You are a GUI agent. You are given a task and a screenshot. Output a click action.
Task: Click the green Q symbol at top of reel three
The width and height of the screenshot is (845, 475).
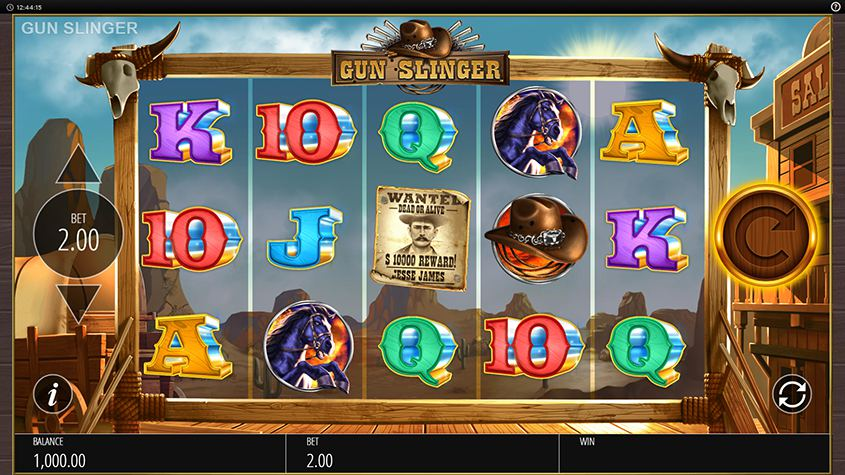point(418,136)
